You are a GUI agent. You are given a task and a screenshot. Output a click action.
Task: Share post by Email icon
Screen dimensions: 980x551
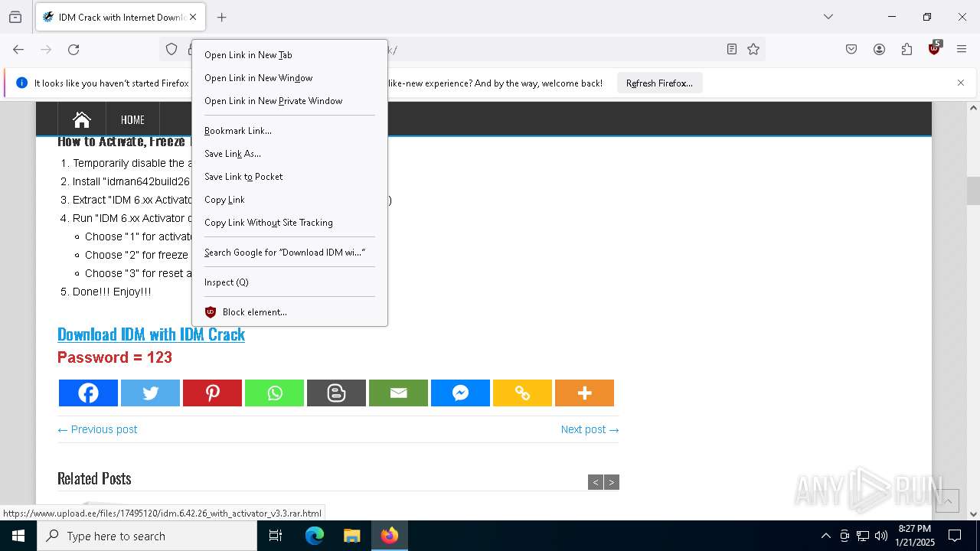398,393
